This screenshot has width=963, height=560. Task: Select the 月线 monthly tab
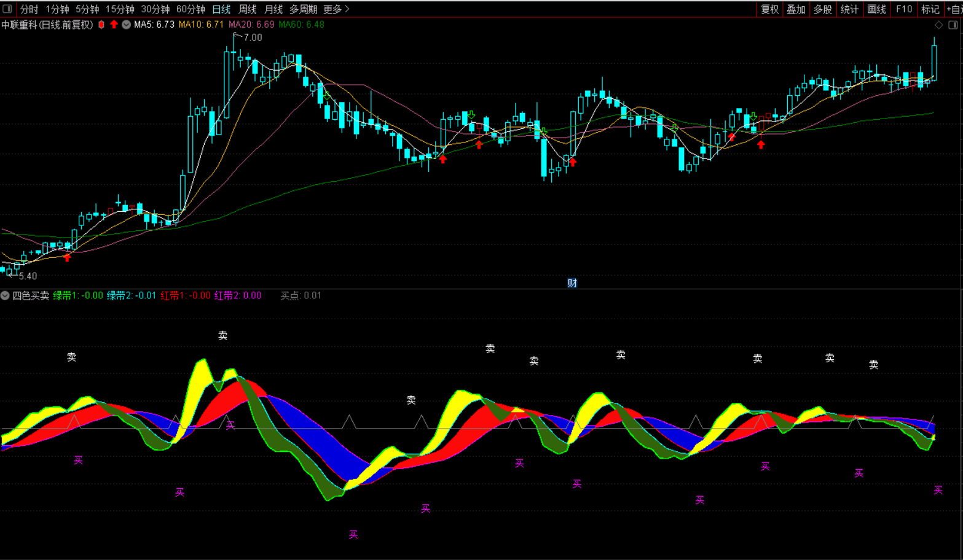click(273, 9)
